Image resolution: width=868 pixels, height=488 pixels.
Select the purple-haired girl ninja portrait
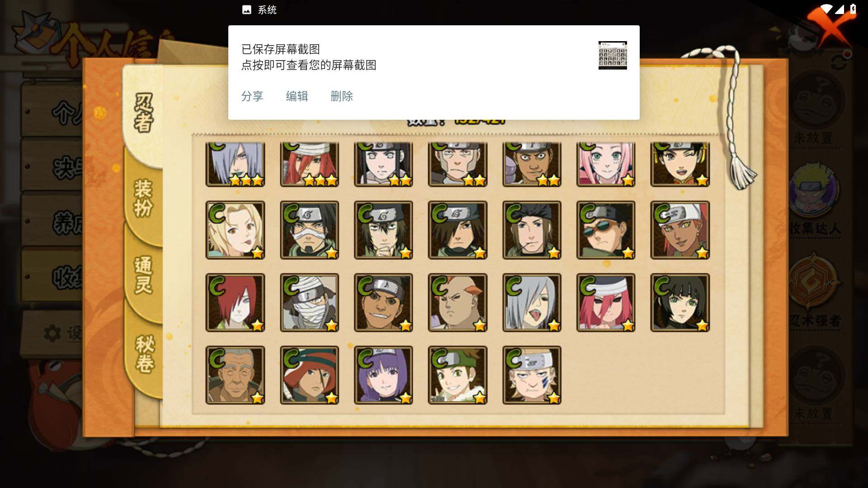click(x=383, y=375)
